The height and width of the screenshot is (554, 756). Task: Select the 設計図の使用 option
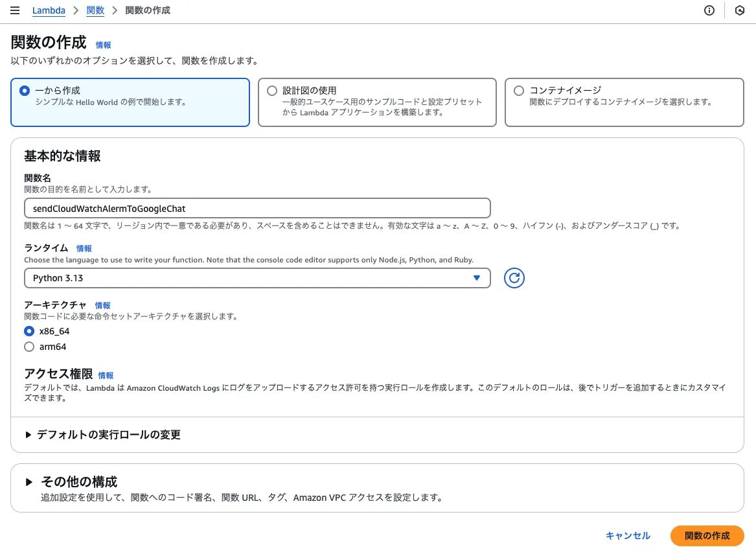pos(272,91)
